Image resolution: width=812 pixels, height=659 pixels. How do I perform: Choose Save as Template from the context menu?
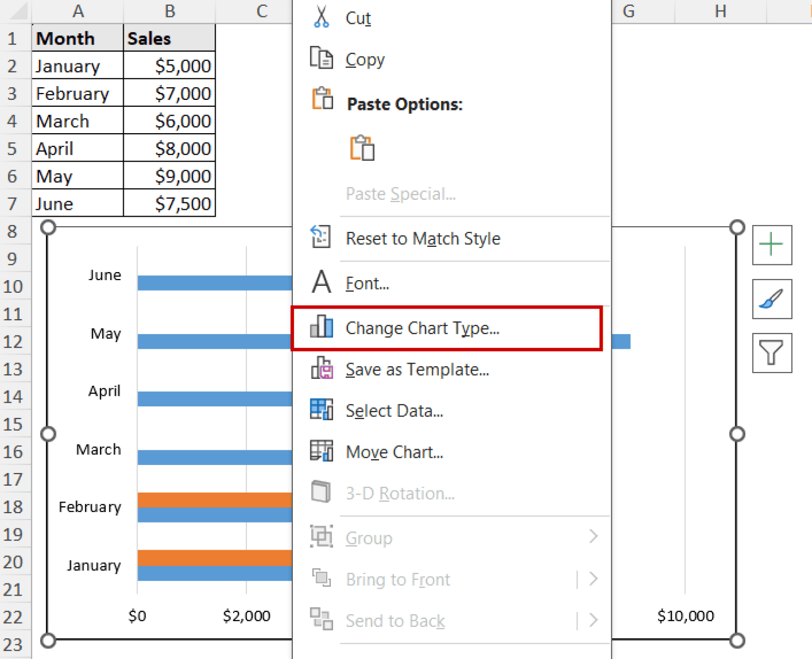[417, 369]
